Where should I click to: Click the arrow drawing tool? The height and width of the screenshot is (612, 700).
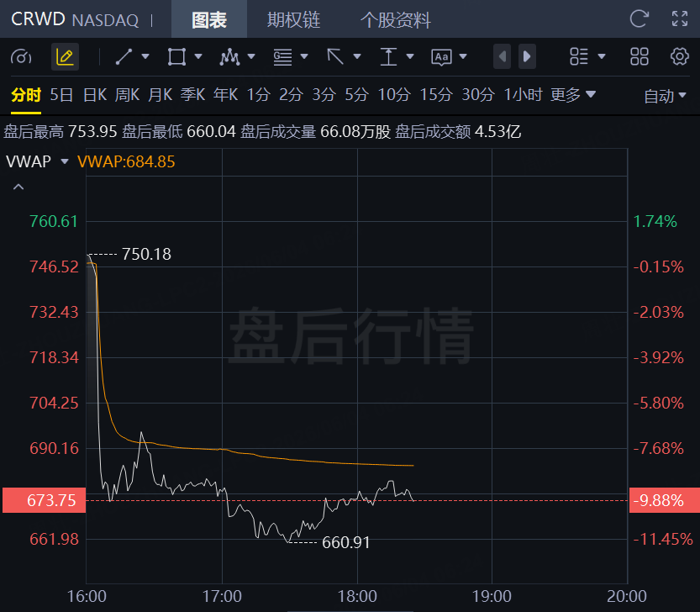point(335,56)
